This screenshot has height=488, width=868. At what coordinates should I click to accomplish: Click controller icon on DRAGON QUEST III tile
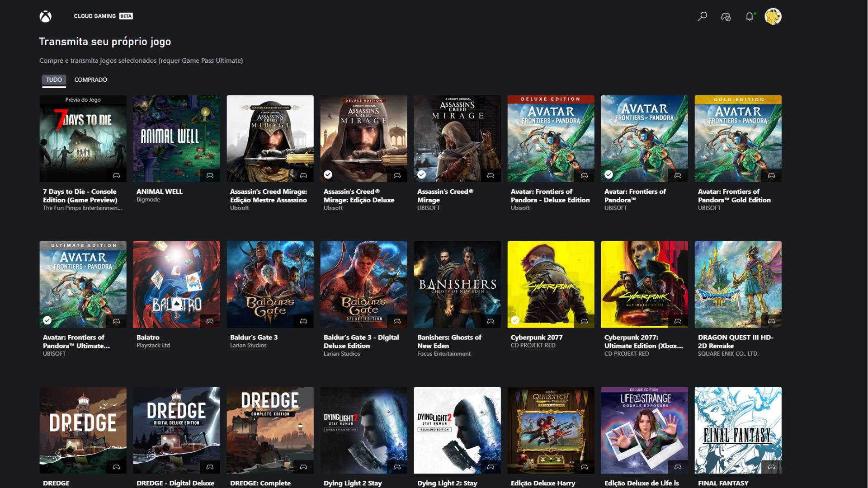point(771,321)
